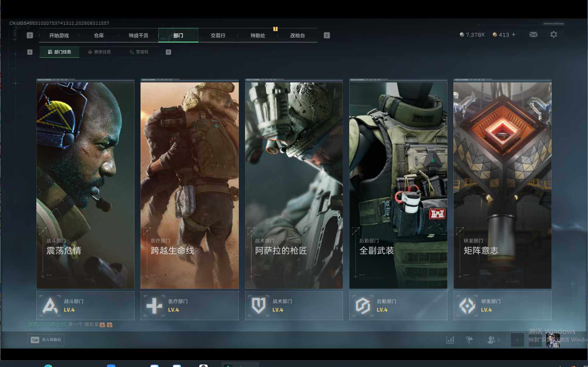Screen dimensions: 588x367
Task: Open the 特勤处 tab
Action: pos(258,35)
